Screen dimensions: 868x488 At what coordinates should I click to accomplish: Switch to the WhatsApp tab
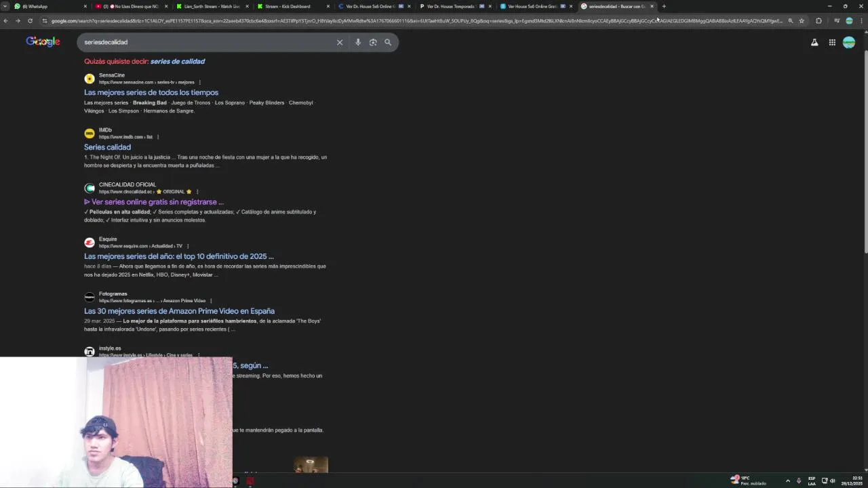[50, 6]
